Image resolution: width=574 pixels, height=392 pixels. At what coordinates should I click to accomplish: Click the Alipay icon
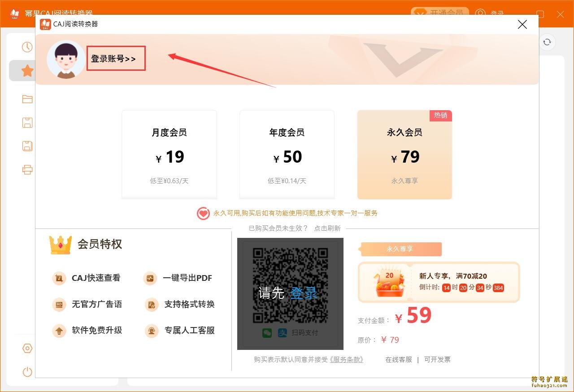(x=283, y=333)
